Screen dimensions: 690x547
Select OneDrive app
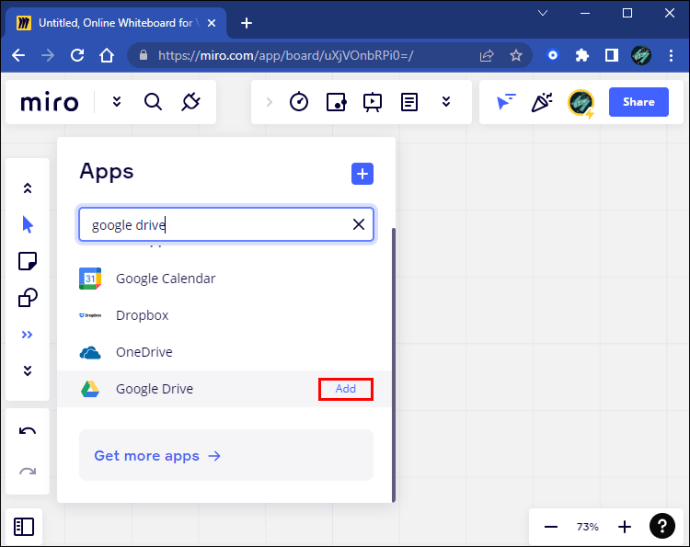224,352
